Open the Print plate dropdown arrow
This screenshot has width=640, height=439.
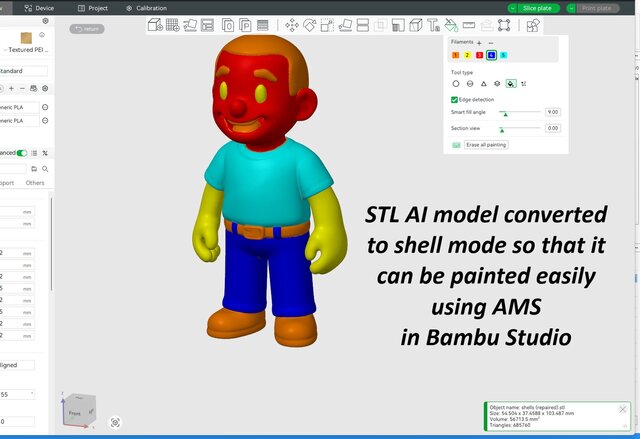(571, 8)
